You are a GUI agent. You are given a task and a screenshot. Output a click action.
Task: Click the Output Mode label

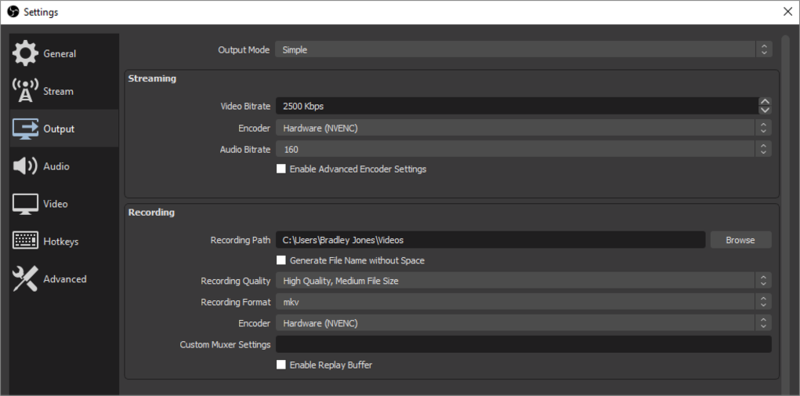click(x=243, y=50)
